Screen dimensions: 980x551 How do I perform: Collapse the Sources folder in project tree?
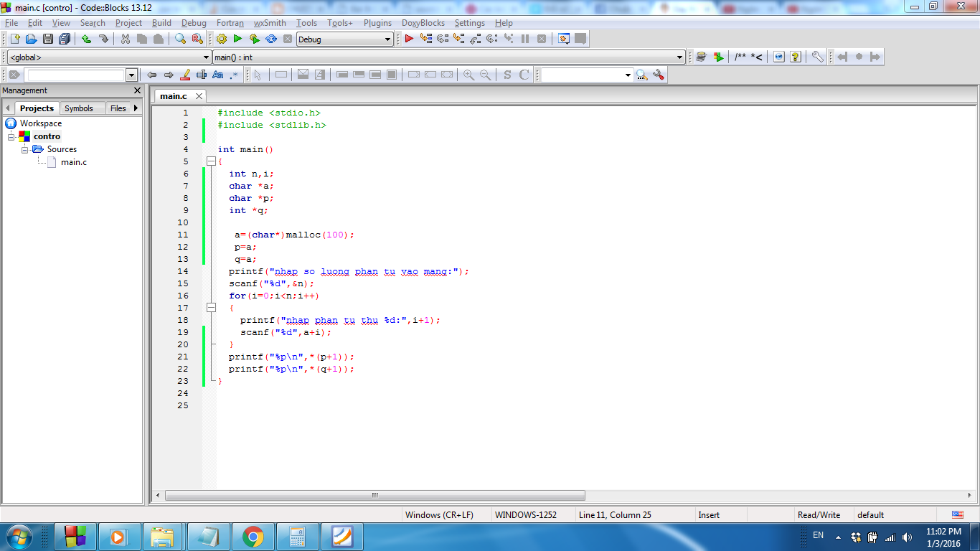click(x=24, y=149)
